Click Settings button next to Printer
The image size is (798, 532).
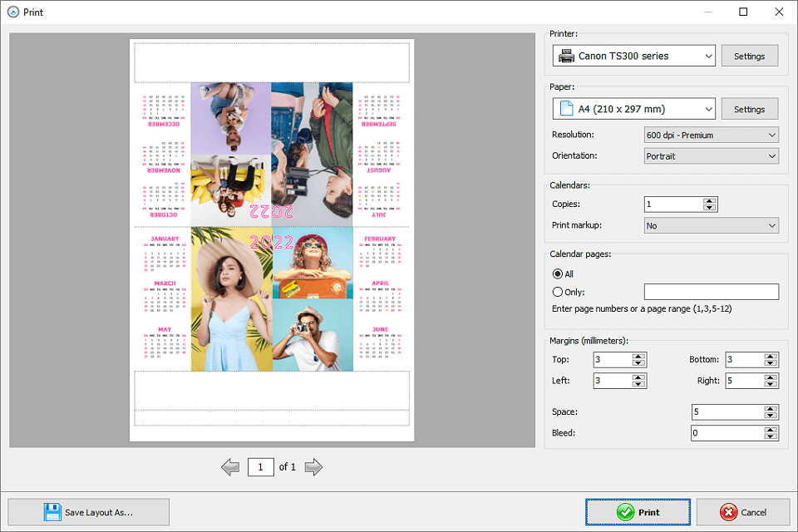click(x=750, y=56)
